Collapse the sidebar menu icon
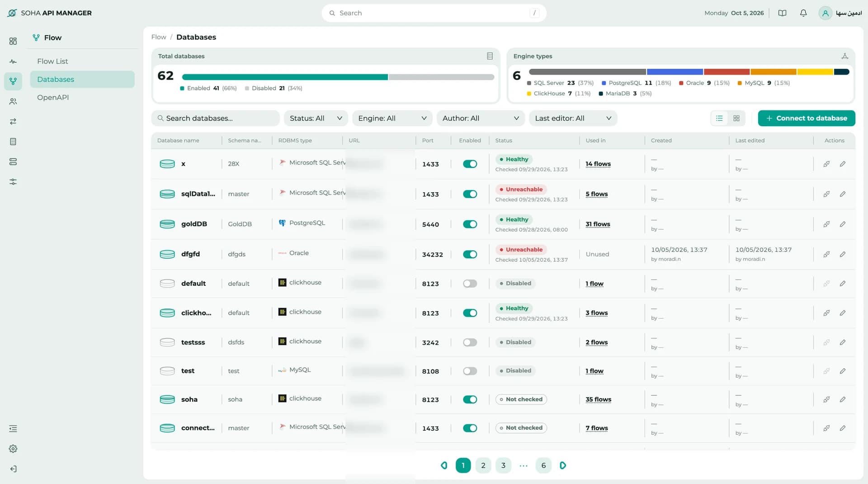Image resolution: width=868 pixels, height=484 pixels. [x=13, y=429]
